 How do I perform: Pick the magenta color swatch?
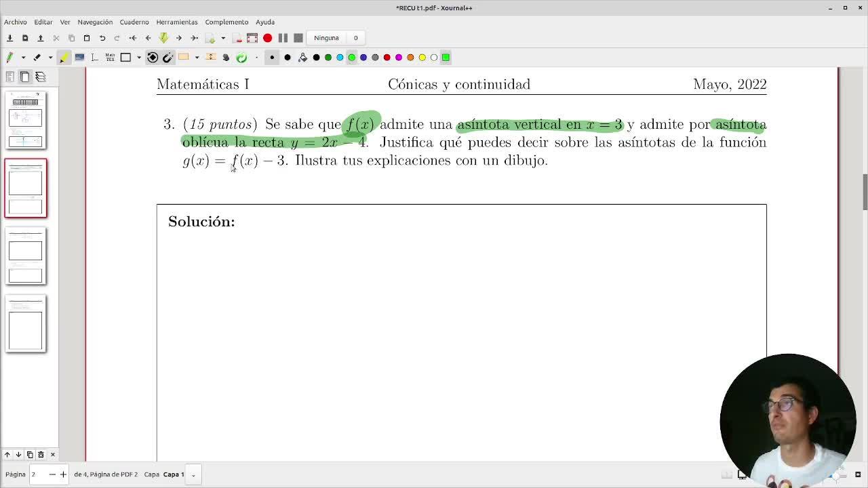pos(399,58)
